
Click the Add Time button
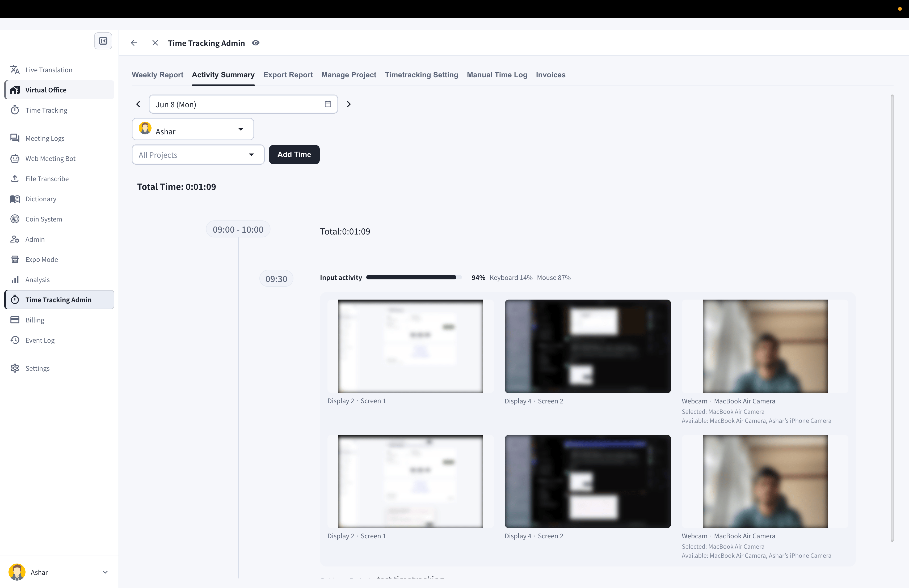coord(294,155)
